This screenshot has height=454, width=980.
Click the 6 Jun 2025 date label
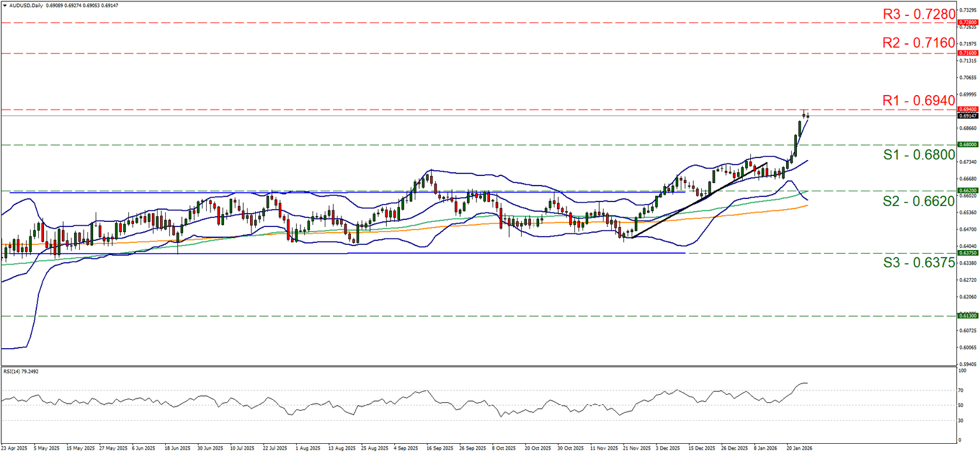(143, 449)
